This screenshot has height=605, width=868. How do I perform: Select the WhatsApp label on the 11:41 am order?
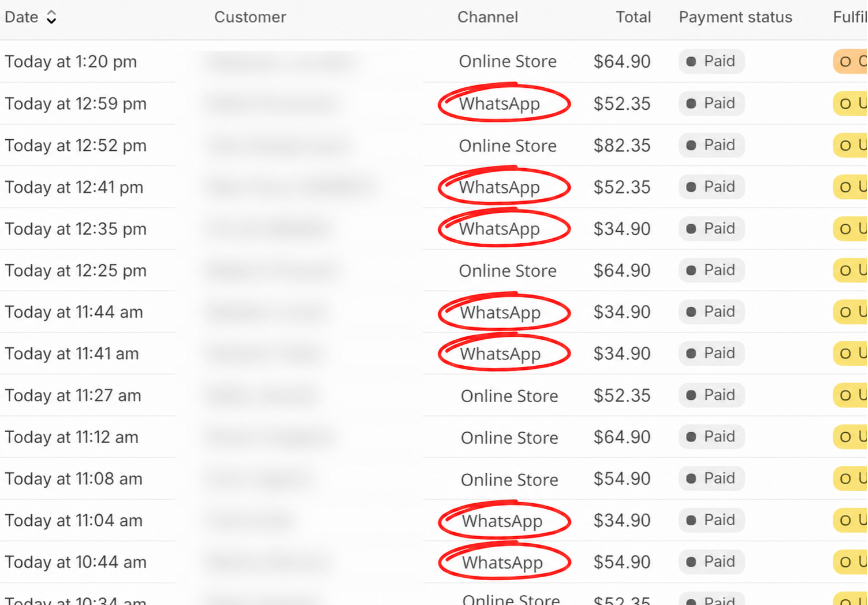tap(500, 354)
